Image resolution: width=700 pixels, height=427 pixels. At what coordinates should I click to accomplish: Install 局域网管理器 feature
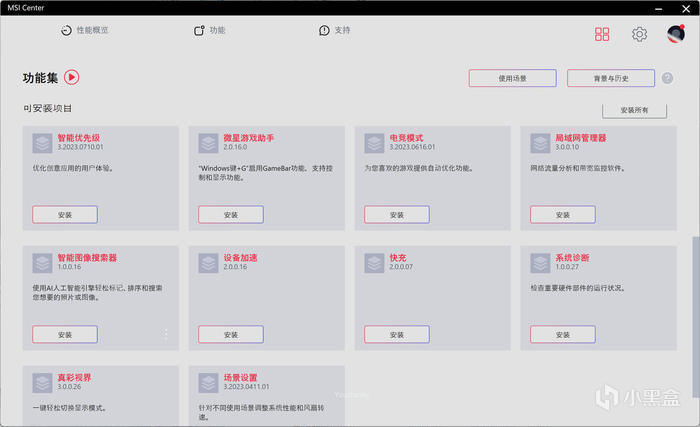coord(563,215)
